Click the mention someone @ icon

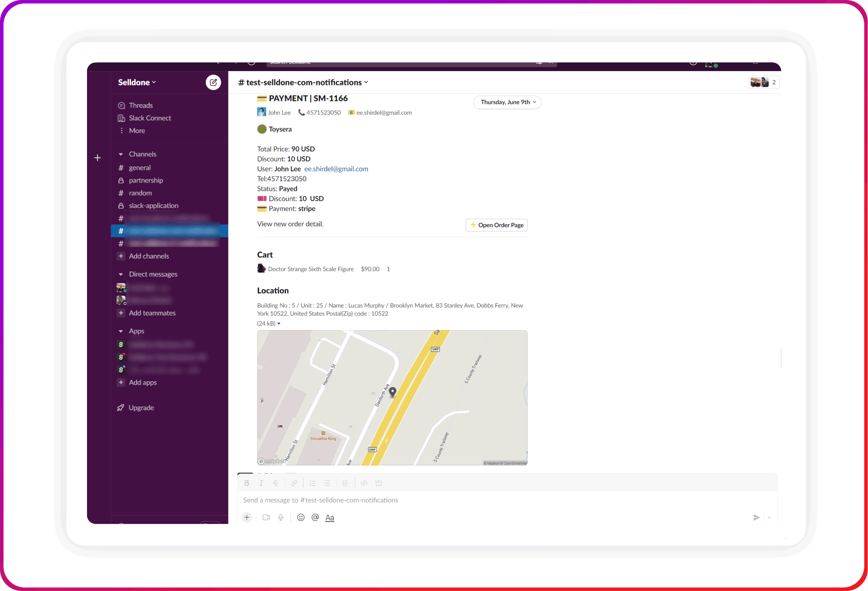[315, 517]
